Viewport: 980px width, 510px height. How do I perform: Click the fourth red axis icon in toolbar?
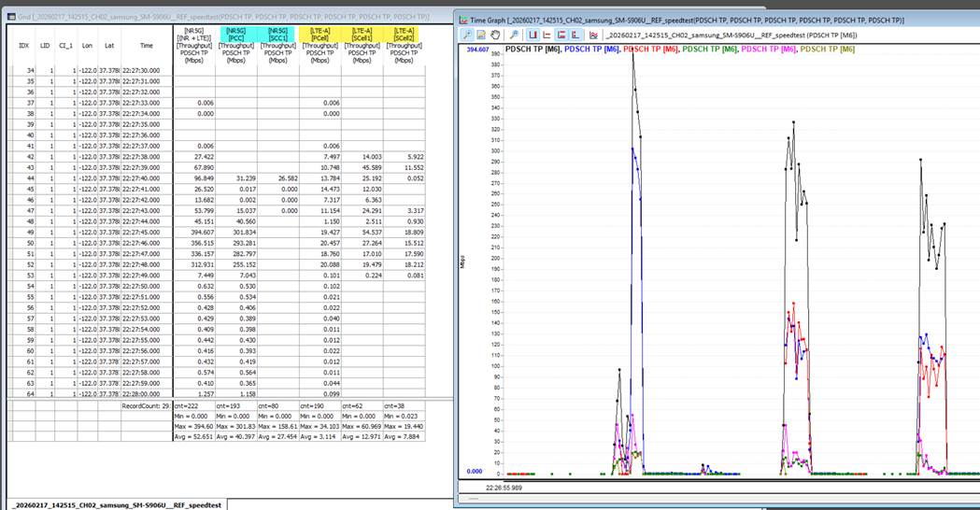[x=575, y=35]
